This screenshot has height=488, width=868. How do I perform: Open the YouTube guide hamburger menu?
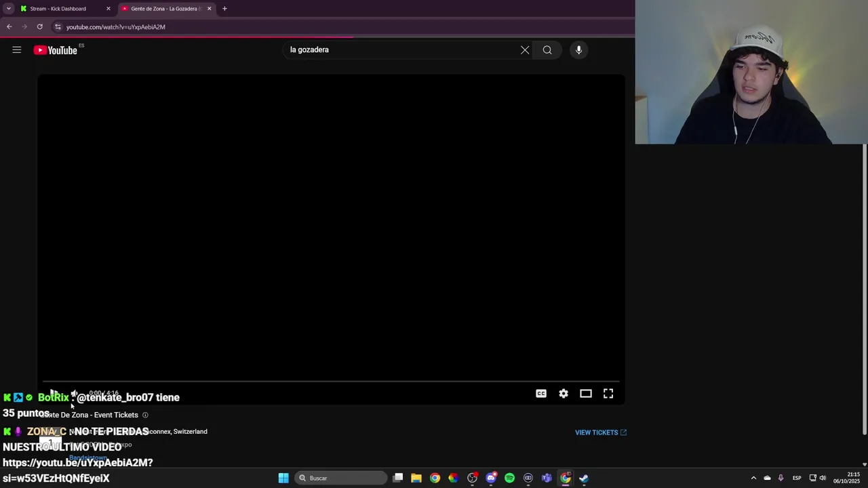point(17,49)
